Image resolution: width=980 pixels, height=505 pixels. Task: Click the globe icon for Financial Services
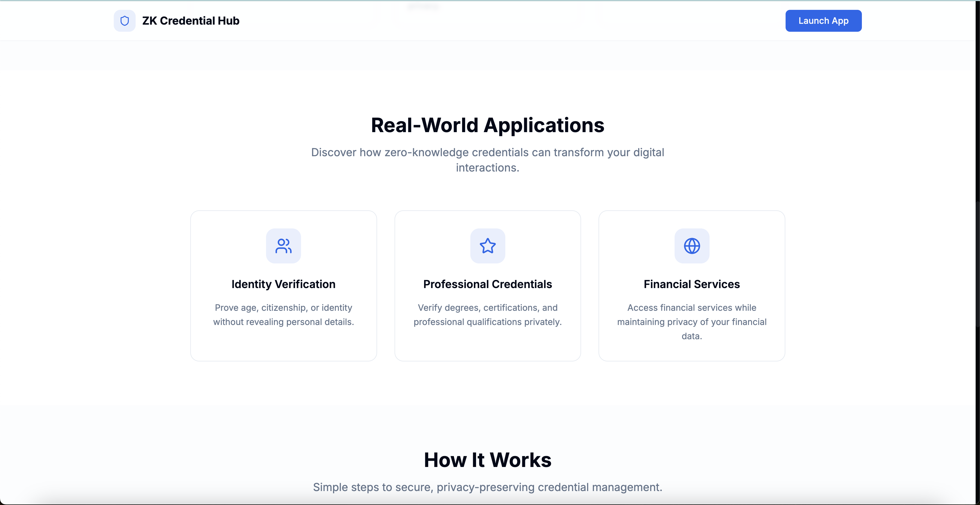(692, 246)
